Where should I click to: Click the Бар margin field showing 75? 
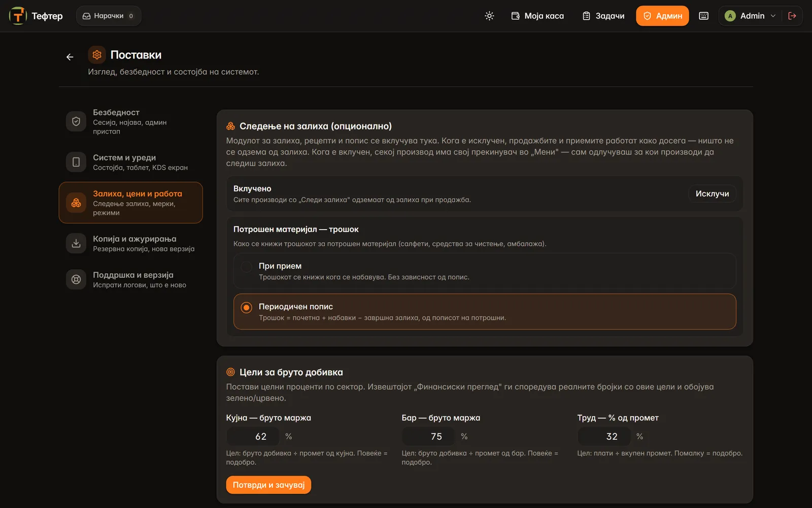coord(428,436)
